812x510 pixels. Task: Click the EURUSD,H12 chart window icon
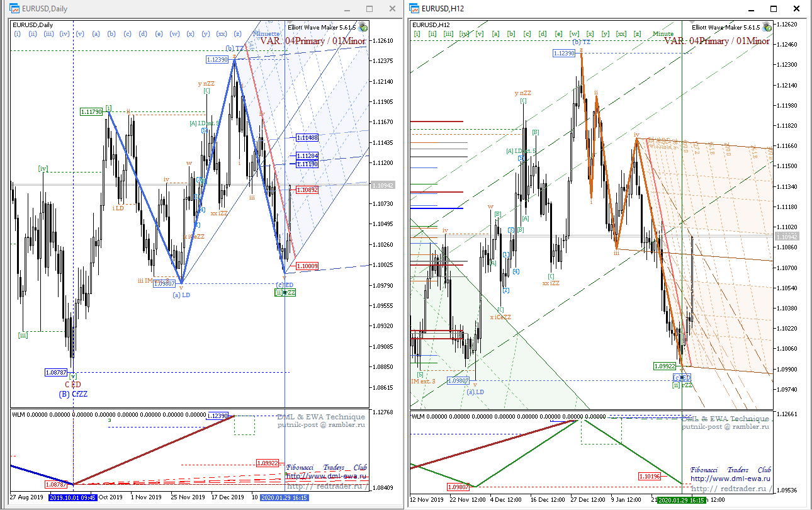(x=414, y=8)
